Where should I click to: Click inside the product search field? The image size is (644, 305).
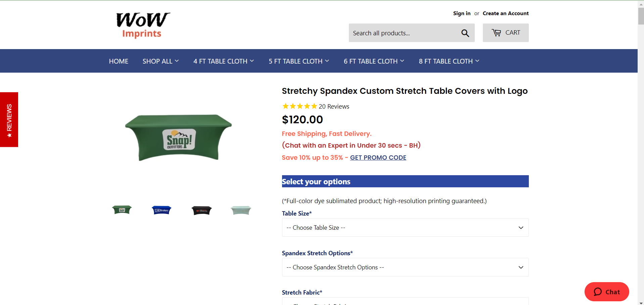(x=396, y=33)
